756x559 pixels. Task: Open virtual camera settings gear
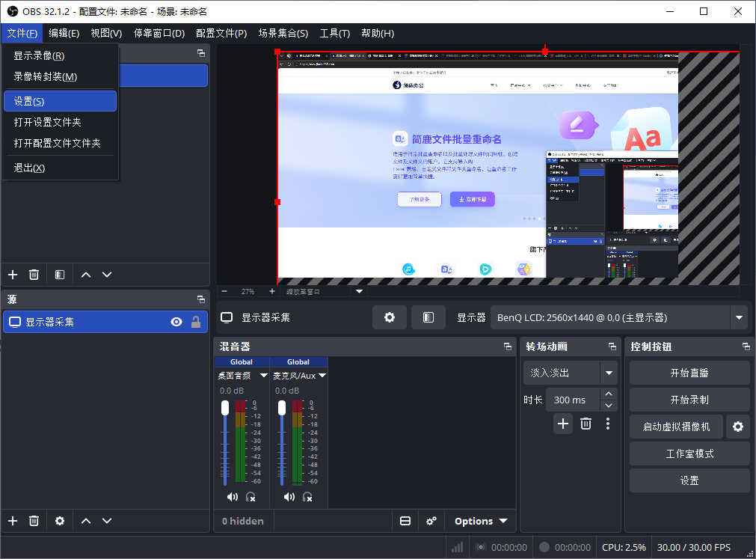tap(738, 427)
